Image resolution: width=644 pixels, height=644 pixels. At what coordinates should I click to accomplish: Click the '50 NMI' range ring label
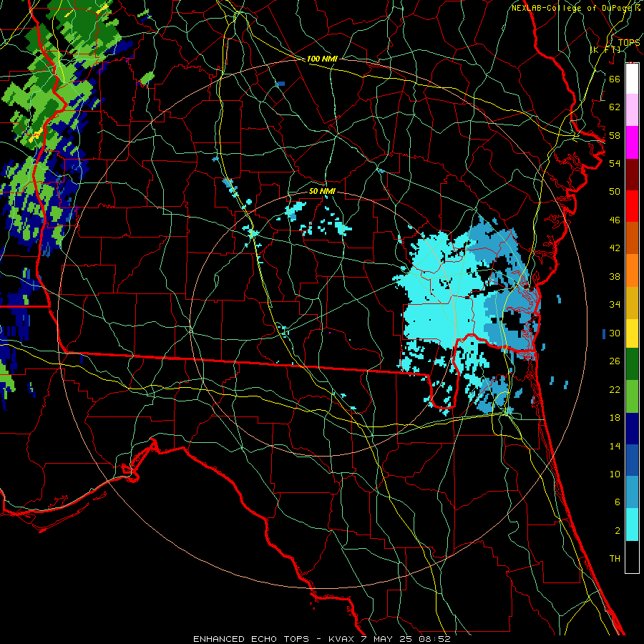322,191
